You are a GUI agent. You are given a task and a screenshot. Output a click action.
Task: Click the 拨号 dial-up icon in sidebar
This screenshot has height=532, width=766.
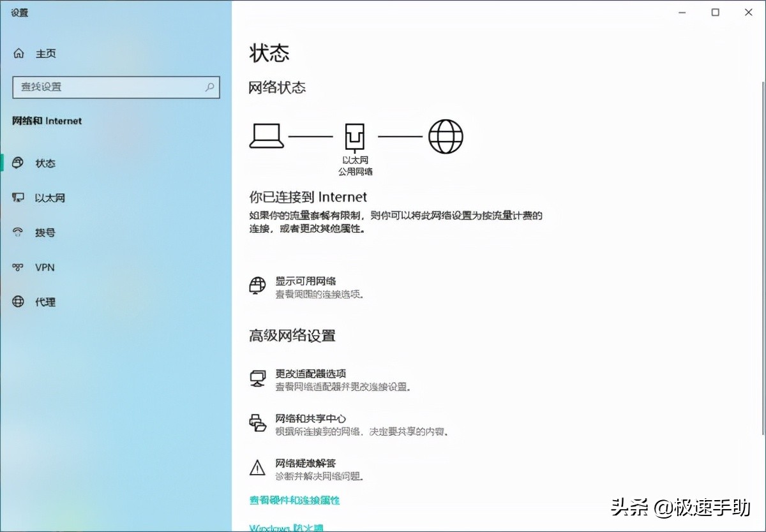(x=19, y=232)
